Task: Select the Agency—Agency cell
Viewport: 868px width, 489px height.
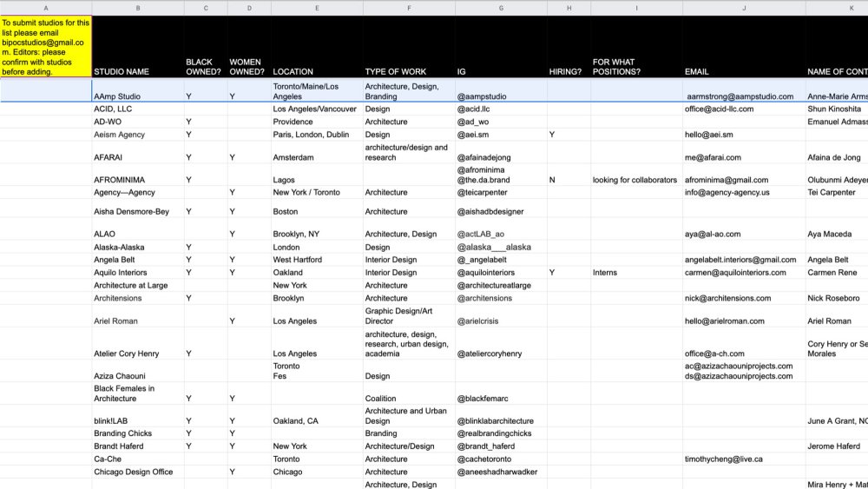Action: (x=138, y=192)
